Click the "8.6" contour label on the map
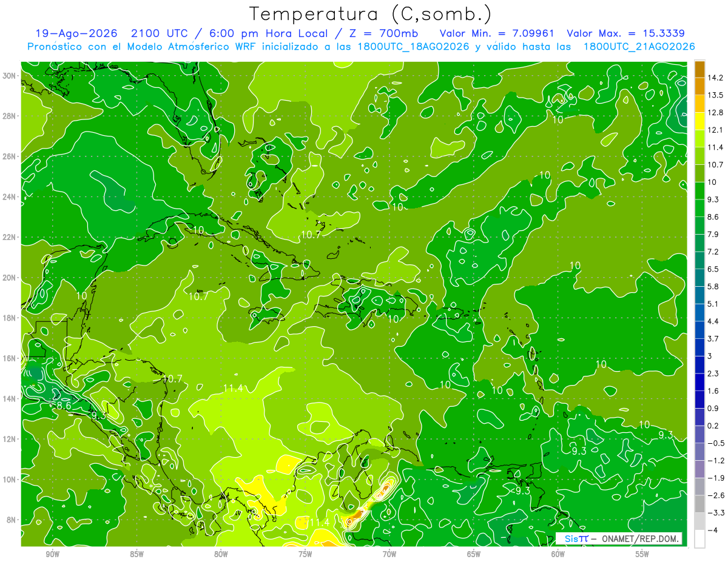The width and height of the screenshot is (728, 562). [64, 405]
